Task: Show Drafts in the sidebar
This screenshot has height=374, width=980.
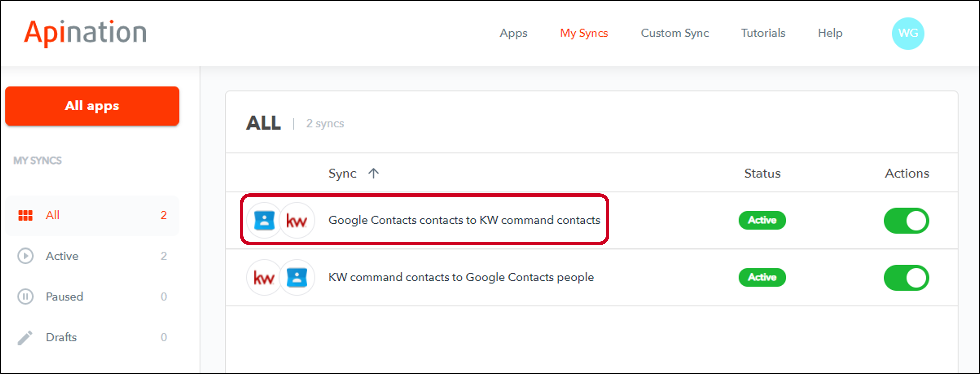Action: coord(92,337)
